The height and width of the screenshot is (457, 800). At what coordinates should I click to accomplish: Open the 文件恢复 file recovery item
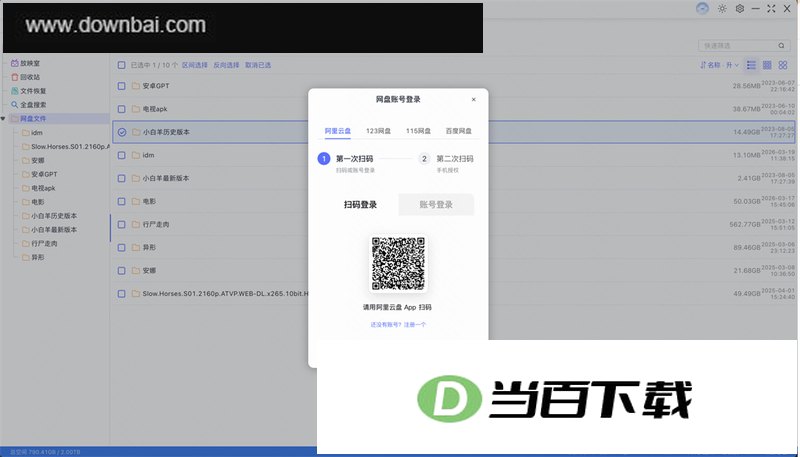point(29,91)
